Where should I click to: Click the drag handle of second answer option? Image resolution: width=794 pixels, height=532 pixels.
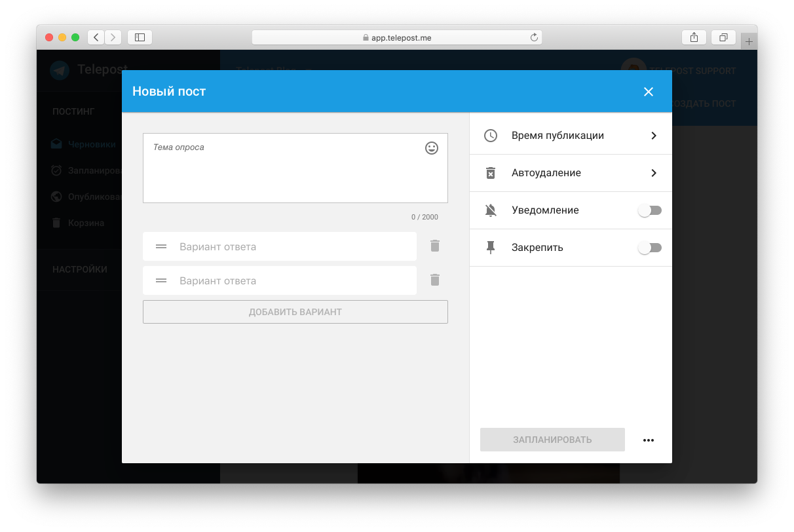coord(161,280)
